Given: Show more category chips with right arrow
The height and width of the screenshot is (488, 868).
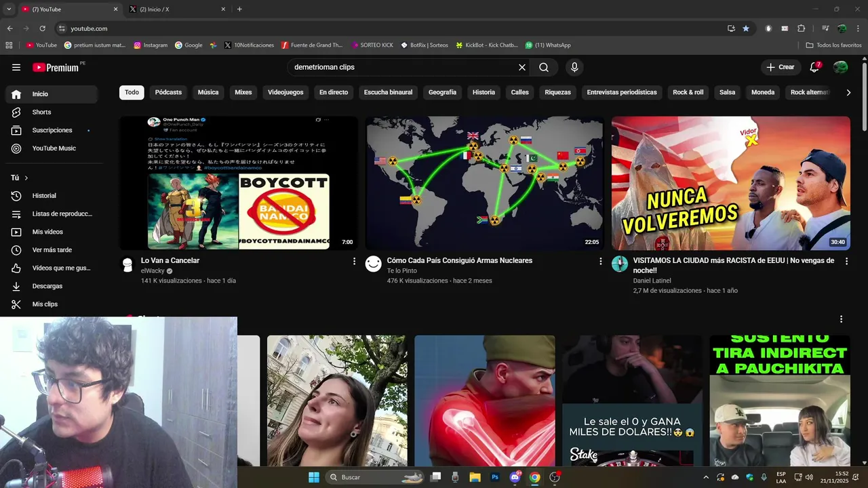Looking at the screenshot, I should (x=848, y=92).
